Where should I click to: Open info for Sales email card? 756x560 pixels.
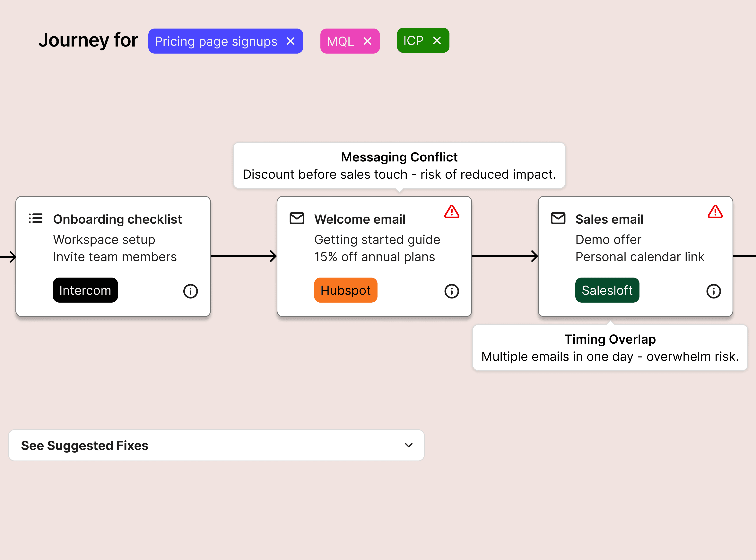point(713,291)
